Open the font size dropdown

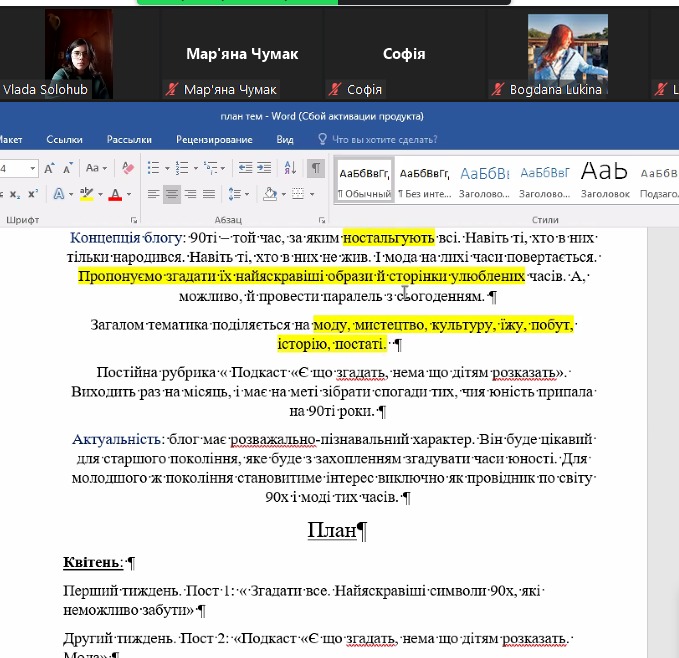[x=32, y=168]
